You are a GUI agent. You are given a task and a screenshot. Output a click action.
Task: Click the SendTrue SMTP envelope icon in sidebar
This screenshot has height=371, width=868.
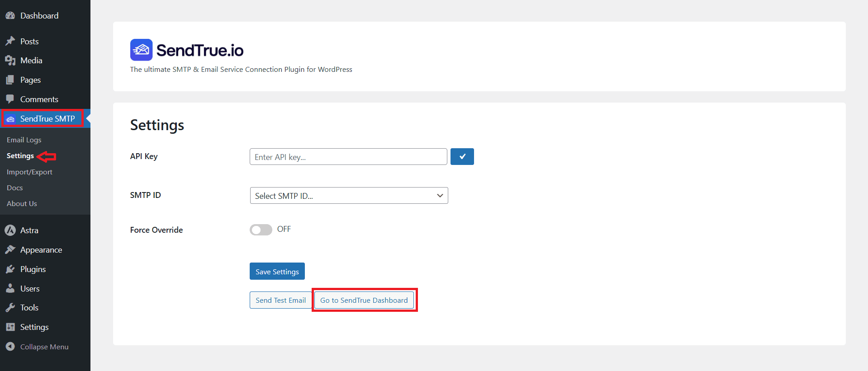[10, 119]
